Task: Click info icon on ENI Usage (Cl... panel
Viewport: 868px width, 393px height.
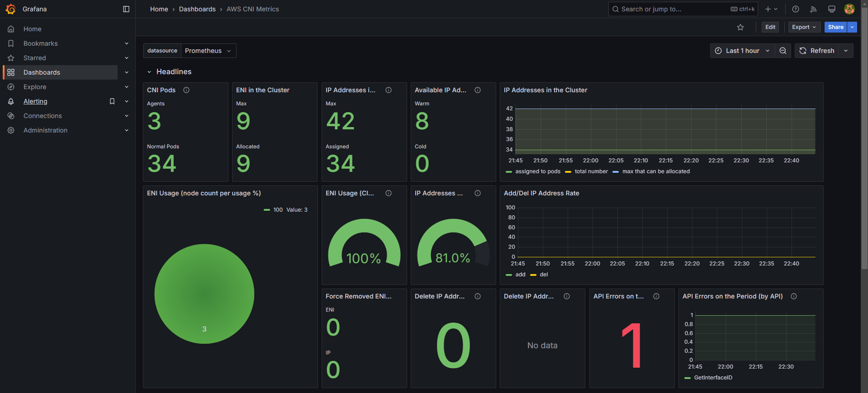Action: click(389, 193)
